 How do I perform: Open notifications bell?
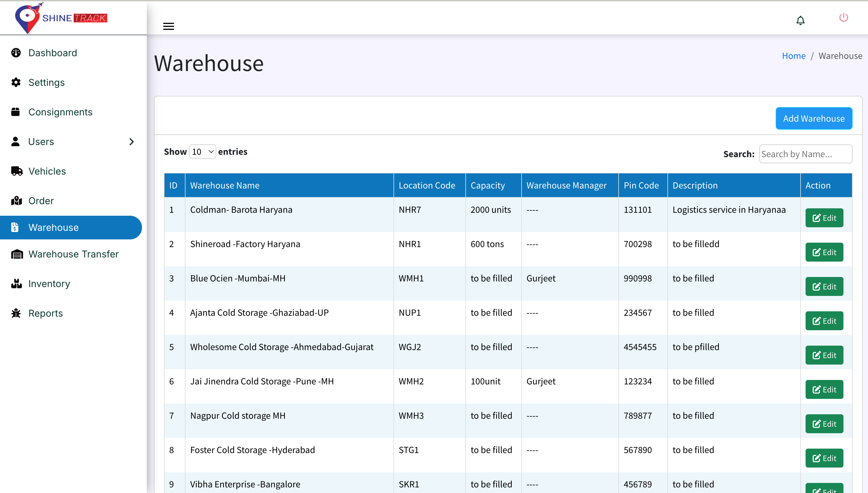point(800,21)
